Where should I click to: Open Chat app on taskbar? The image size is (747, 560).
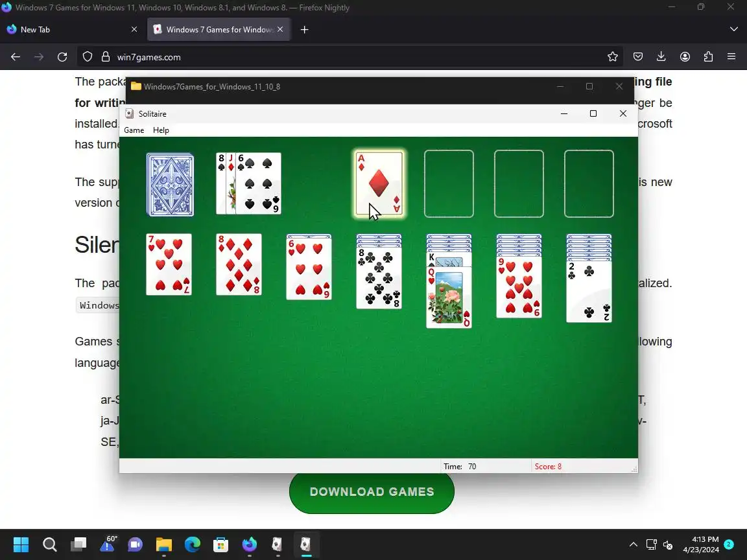(x=136, y=544)
